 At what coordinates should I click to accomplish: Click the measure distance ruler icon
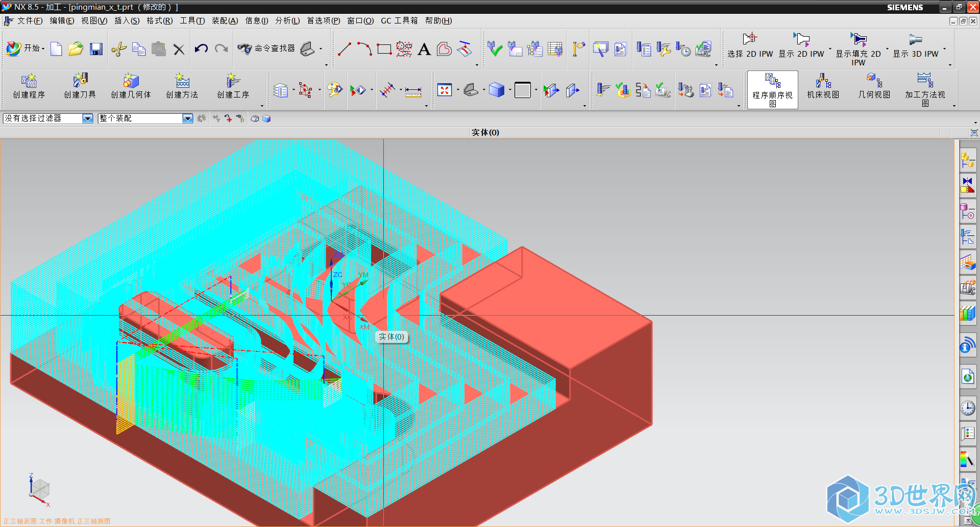click(x=413, y=92)
